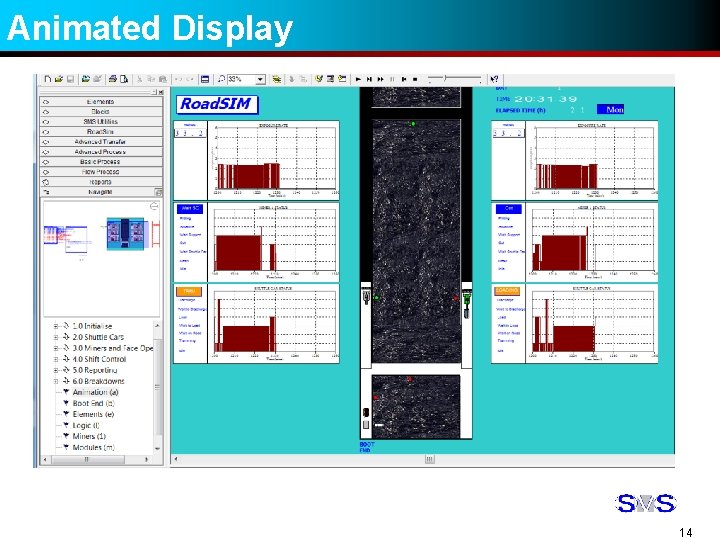
Task: Select the Navigate panel header
Action: click(101, 192)
